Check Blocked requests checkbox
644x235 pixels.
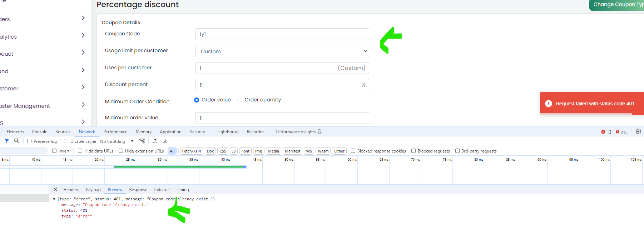(413, 151)
